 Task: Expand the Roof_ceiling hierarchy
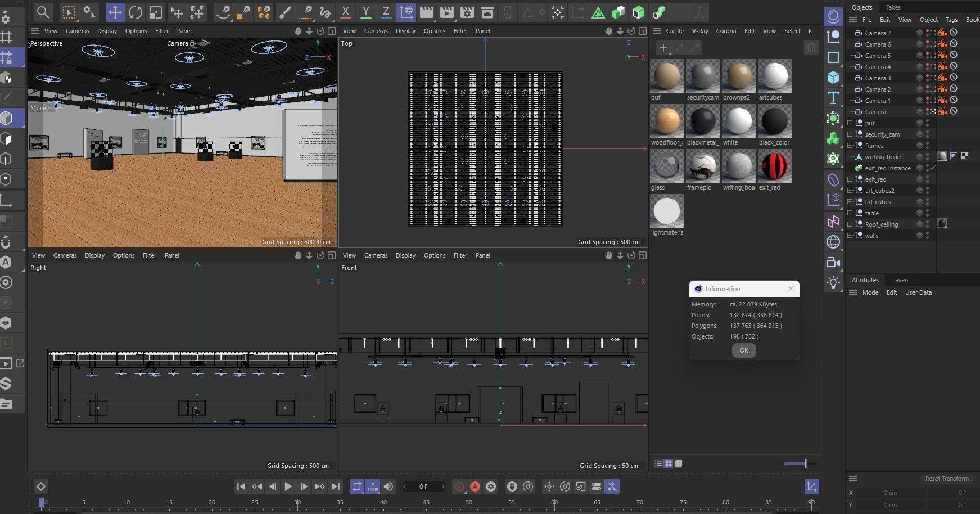tap(850, 224)
